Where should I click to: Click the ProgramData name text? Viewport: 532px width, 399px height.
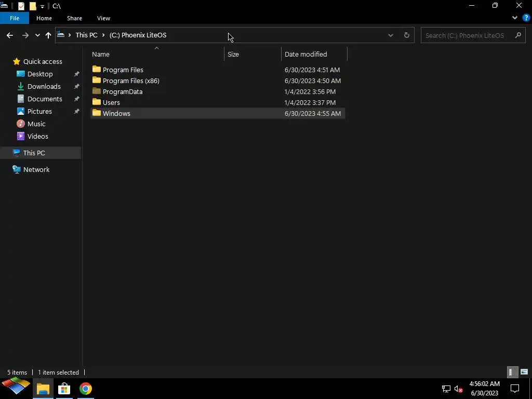[x=123, y=91]
